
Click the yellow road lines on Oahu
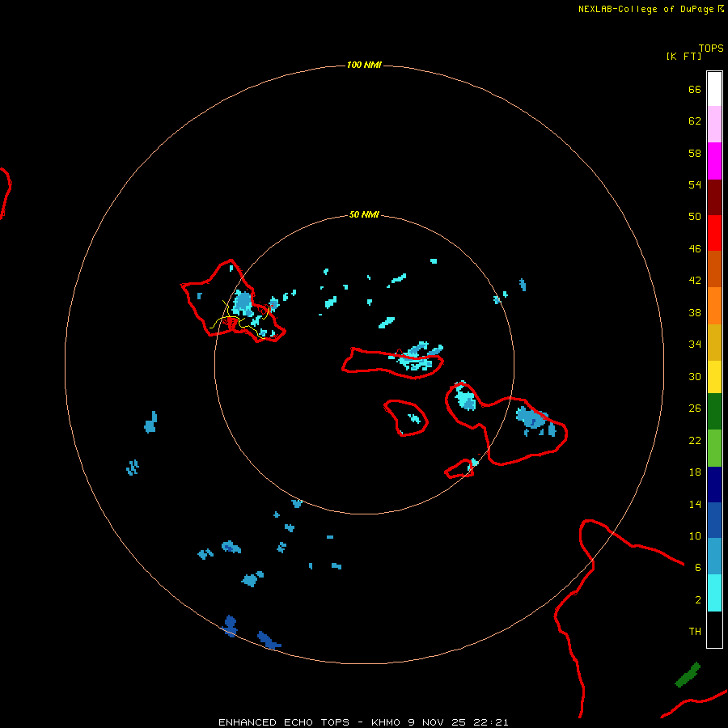pos(239,320)
